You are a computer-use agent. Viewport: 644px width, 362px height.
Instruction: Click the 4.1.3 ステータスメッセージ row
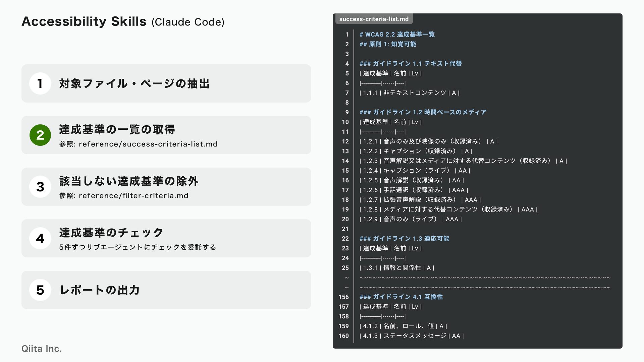coord(411,336)
